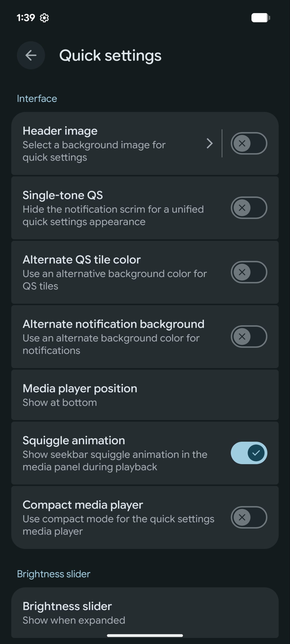Select the Squiggle animation setting row

click(145, 453)
